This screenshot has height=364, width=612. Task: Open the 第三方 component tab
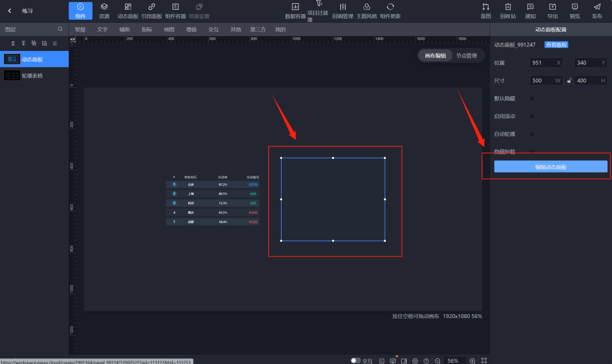[258, 29]
